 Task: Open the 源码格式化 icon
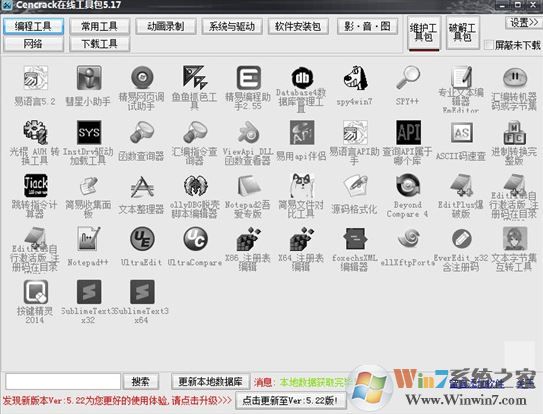pyautogui.click(x=355, y=186)
